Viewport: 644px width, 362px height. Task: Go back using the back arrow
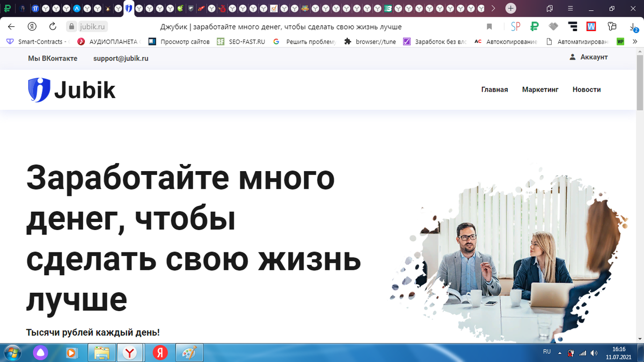pyautogui.click(x=11, y=25)
